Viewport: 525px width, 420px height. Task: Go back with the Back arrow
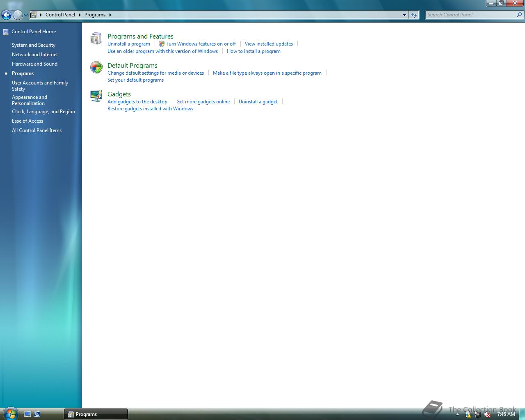point(6,15)
